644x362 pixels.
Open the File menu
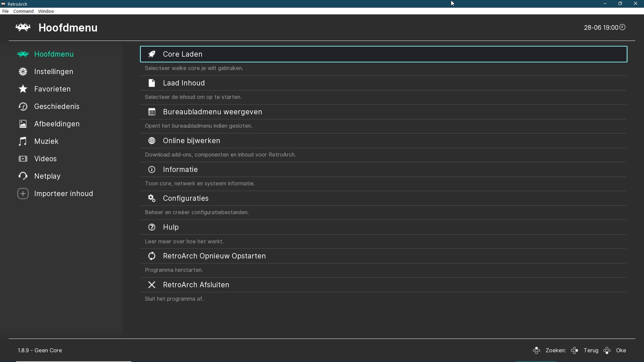(x=5, y=11)
